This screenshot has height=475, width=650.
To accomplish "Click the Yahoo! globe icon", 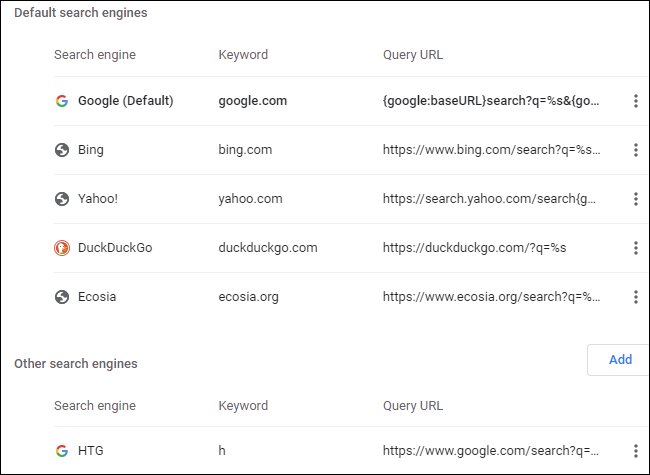I will pyautogui.click(x=62, y=199).
